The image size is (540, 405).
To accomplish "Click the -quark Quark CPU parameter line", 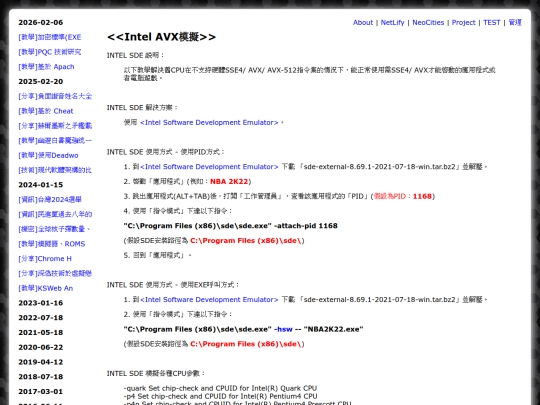I will [x=220, y=388].
